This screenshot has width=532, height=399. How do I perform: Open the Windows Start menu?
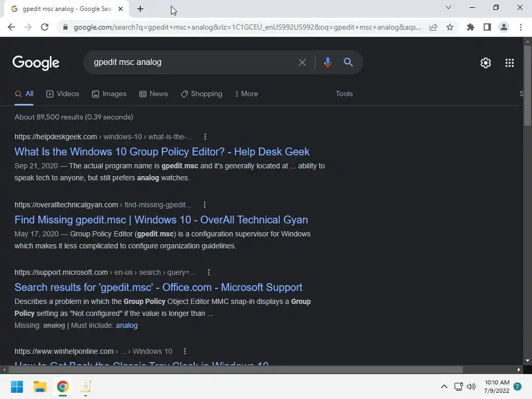(17, 387)
